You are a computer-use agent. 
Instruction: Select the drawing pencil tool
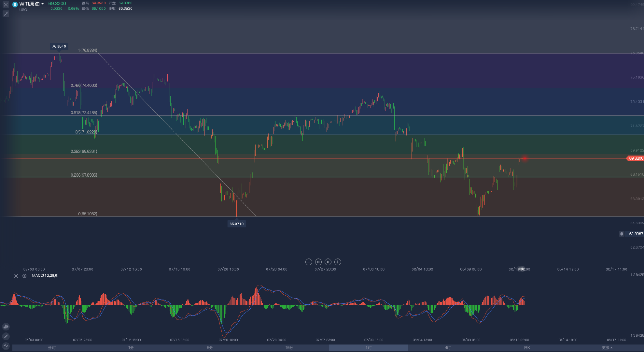click(x=6, y=336)
